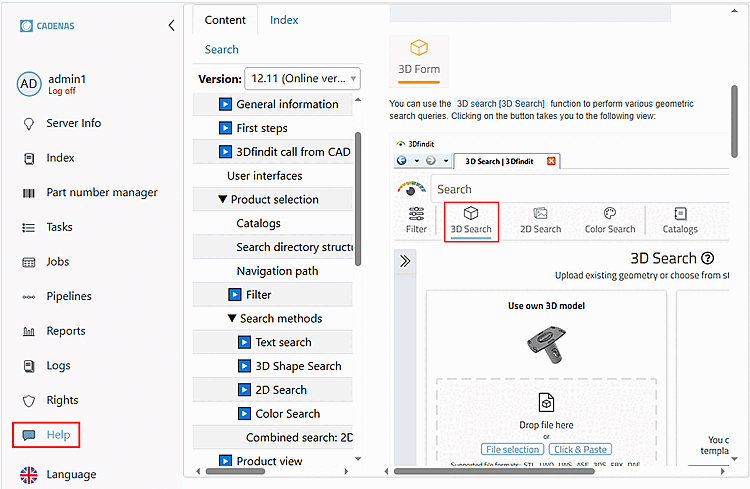Collapse the Search methods tree node
Screen dimensions: 750x489
point(233,319)
